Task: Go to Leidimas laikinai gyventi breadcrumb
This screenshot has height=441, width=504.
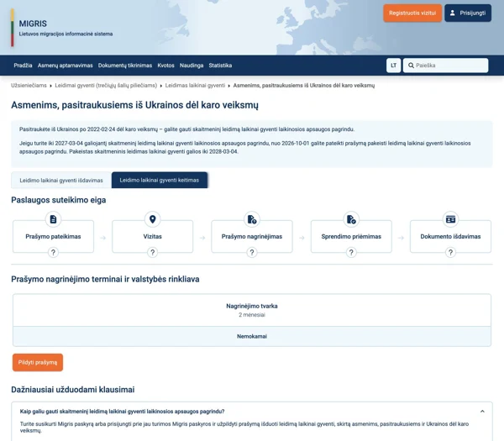Action: coord(195,85)
